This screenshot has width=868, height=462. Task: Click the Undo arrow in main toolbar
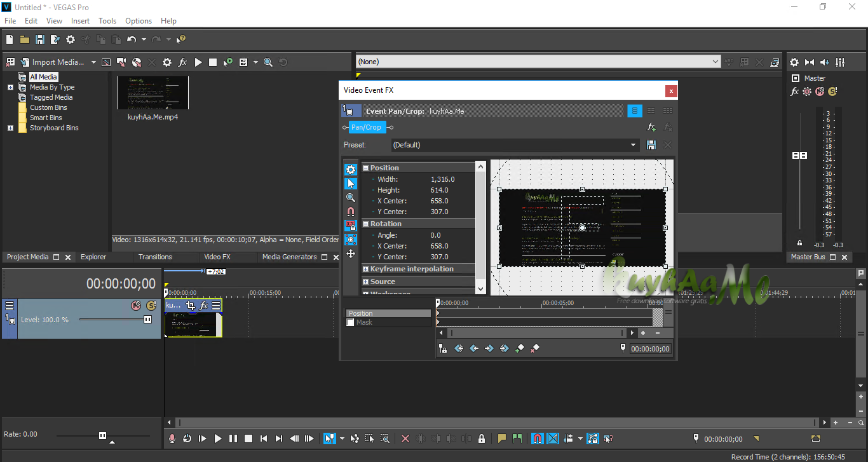point(131,39)
